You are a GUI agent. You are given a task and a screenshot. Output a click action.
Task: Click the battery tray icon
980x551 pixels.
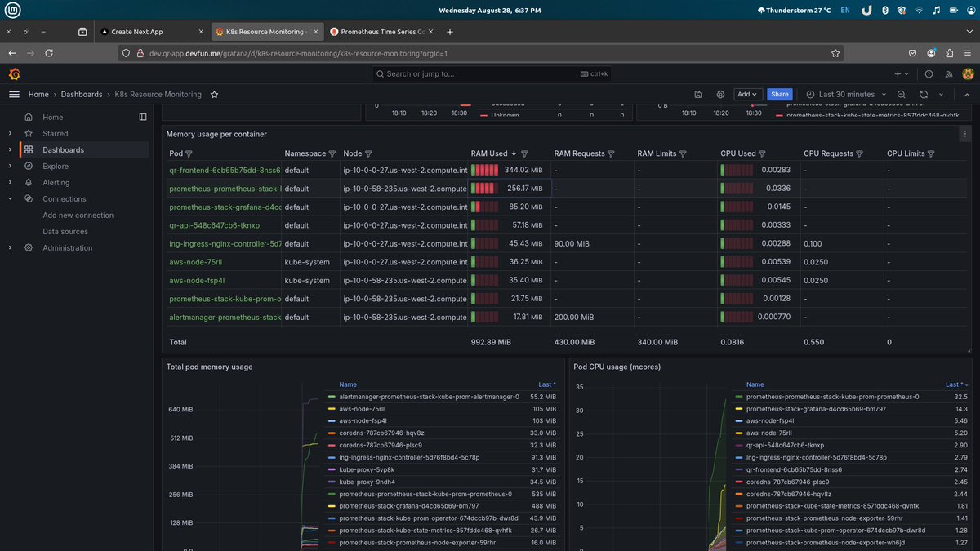(955, 10)
